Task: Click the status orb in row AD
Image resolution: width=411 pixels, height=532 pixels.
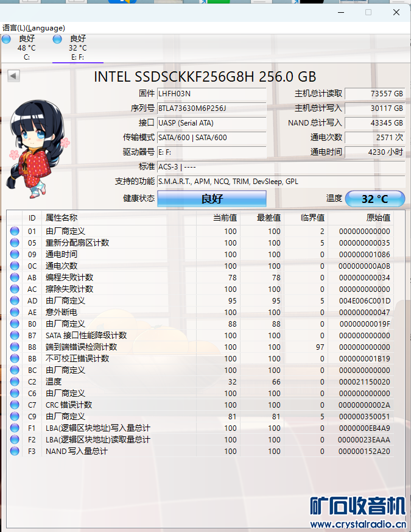Action: coord(15,300)
